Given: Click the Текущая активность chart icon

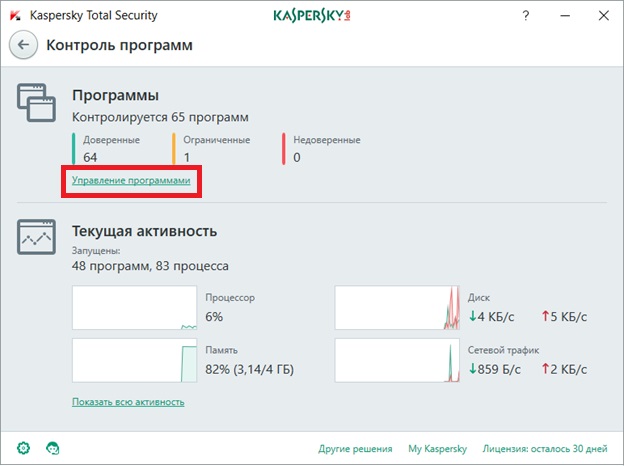Looking at the screenshot, I should [36, 237].
